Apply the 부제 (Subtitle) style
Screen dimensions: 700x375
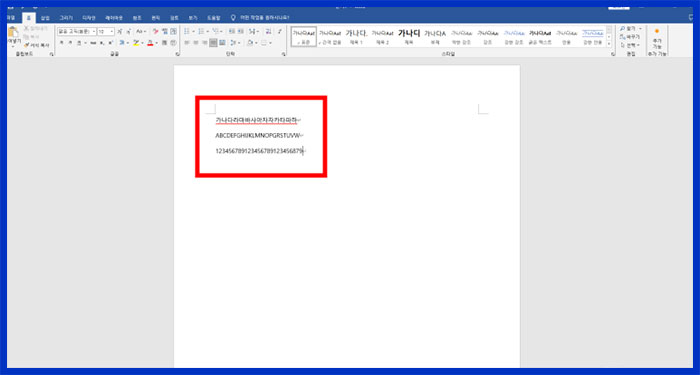435,36
